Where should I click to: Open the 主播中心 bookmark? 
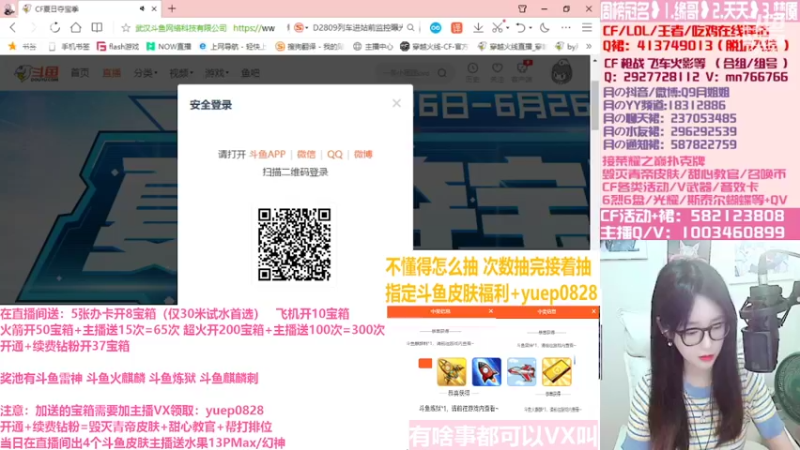tap(373, 46)
